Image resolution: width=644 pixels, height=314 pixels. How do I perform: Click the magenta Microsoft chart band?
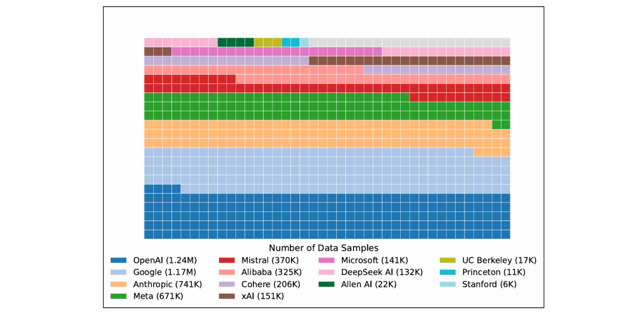pyautogui.click(x=277, y=51)
